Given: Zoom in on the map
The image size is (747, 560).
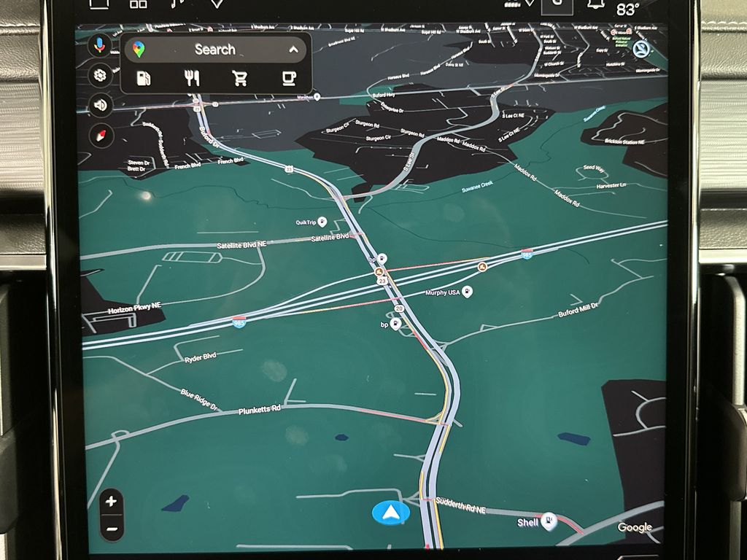Looking at the screenshot, I should (112, 501).
